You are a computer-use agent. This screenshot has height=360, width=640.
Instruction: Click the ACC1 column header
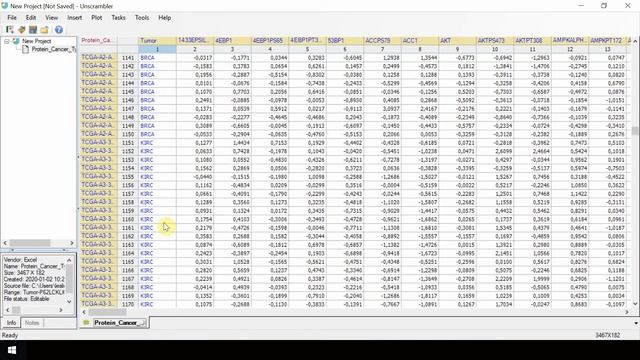[x=420, y=40]
